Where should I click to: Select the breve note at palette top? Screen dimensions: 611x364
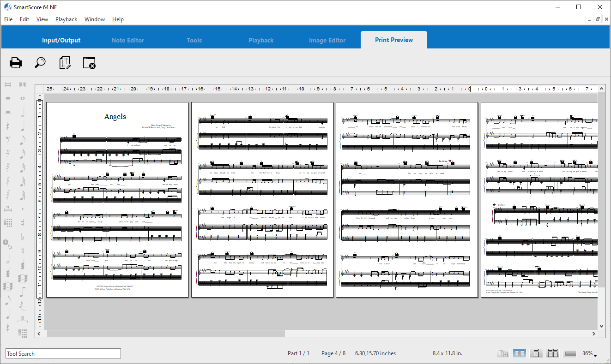coord(22,84)
